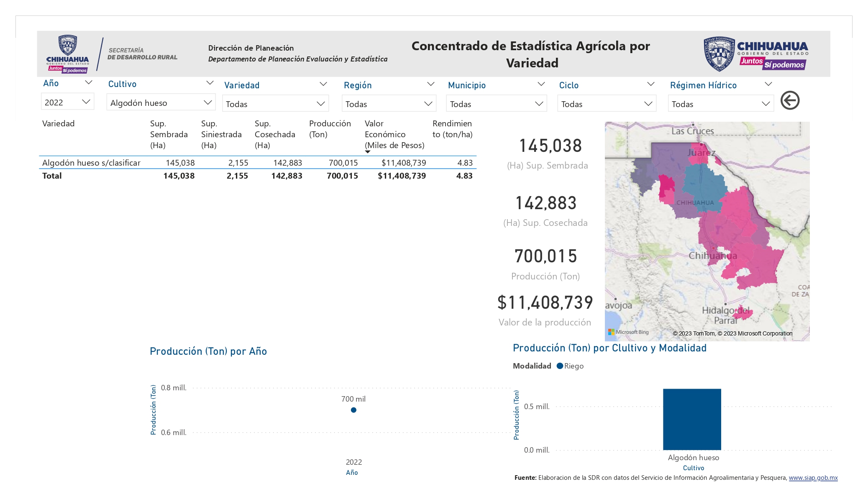Sort table by Sup. Siniestrada column

(x=221, y=134)
